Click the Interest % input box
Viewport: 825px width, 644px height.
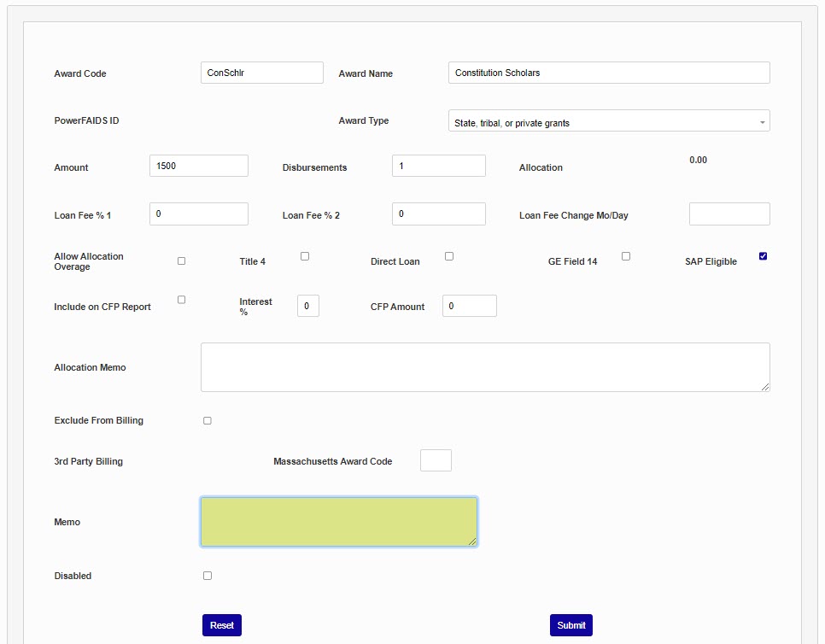click(307, 306)
